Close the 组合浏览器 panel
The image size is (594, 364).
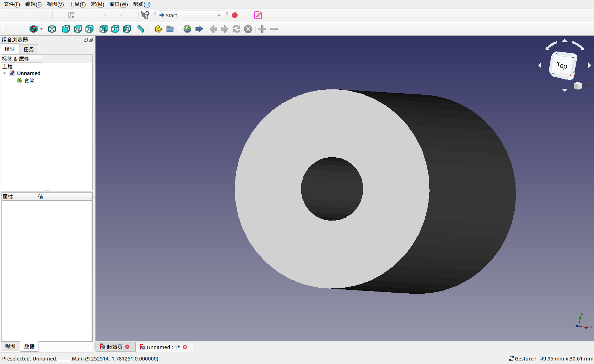coord(91,40)
